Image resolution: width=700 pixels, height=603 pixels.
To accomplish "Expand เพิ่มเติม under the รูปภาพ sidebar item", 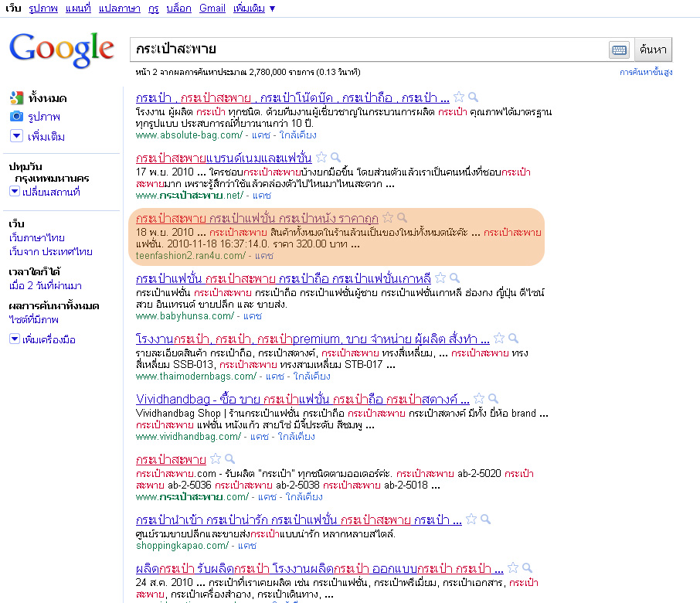I will pos(16,136).
